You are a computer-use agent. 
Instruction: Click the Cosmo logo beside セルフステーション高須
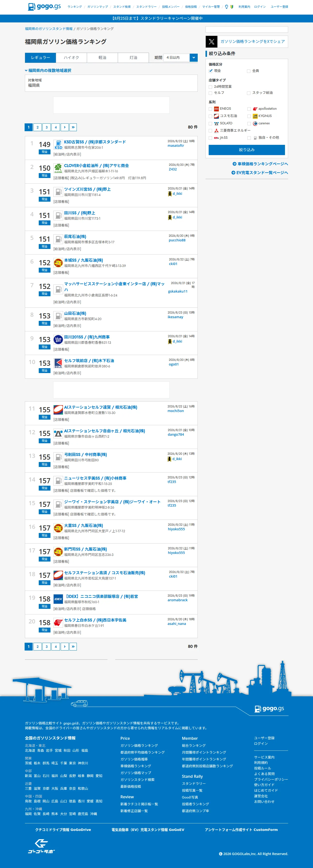point(58,575)
